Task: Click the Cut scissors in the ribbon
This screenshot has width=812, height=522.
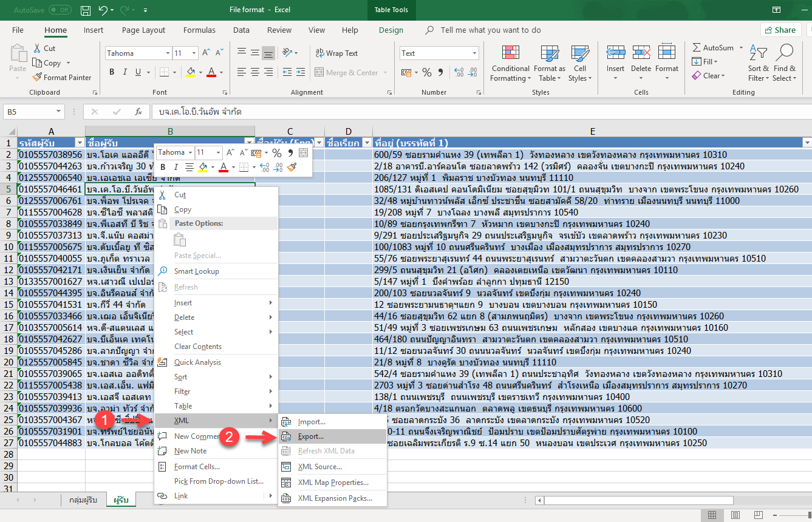Action: pos(37,49)
